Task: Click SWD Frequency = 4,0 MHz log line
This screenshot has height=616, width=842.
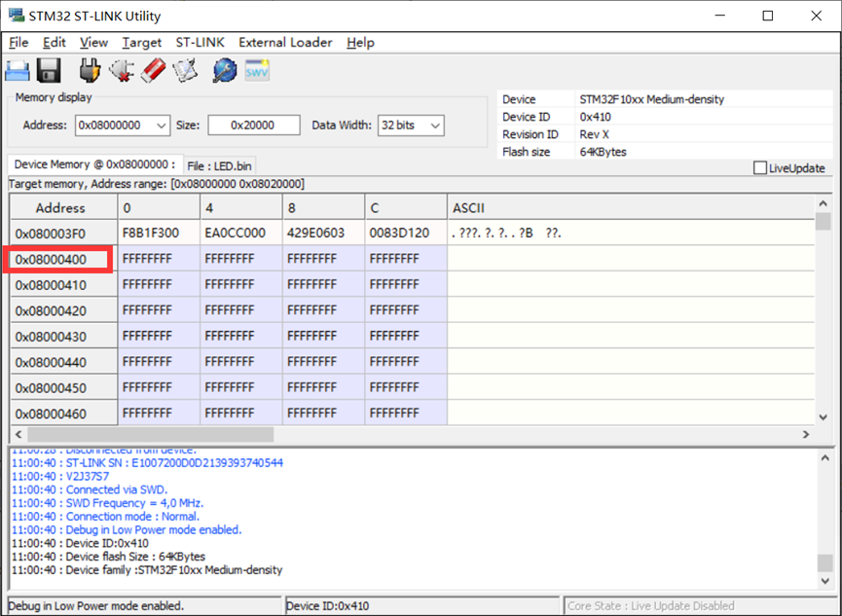Action: pyautogui.click(x=107, y=503)
